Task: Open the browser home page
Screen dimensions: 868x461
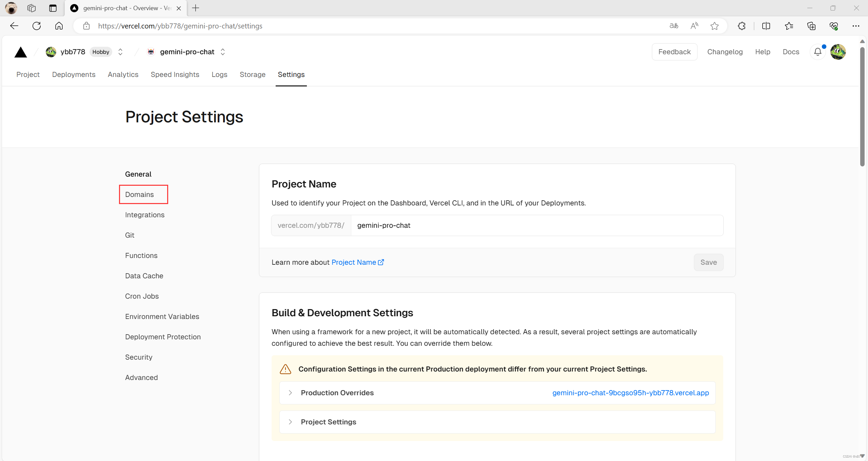Action: pyautogui.click(x=59, y=26)
